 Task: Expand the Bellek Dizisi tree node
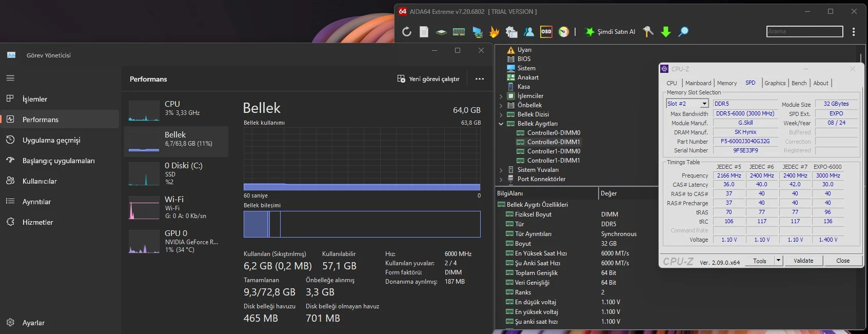click(x=501, y=114)
